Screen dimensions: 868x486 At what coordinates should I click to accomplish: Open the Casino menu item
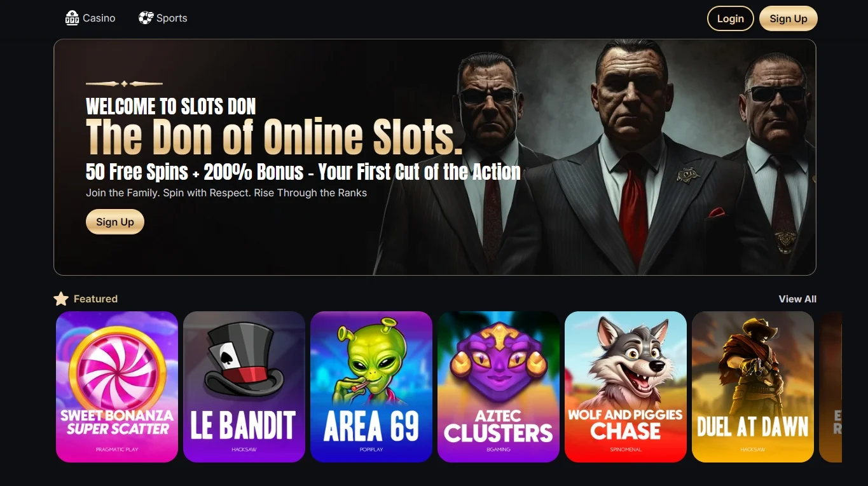pyautogui.click(x=90, y=18)
